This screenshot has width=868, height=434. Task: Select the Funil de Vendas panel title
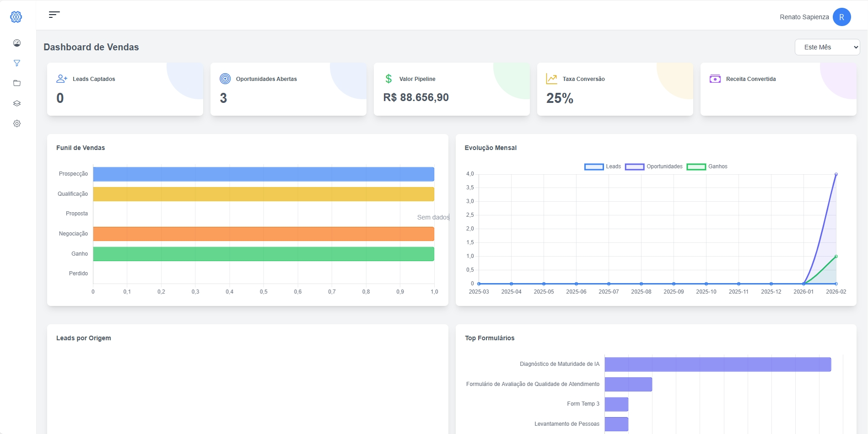click(81, 148)
